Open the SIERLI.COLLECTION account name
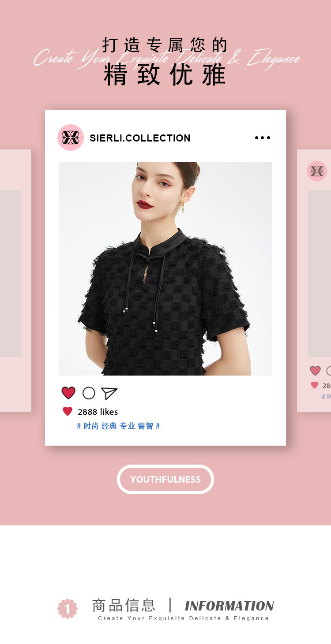 coord(140,138)
